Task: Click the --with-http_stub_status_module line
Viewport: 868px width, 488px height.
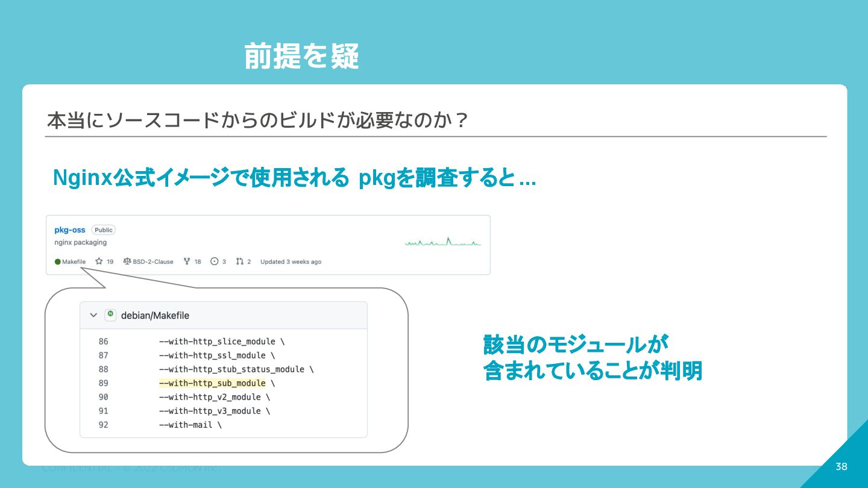Action: coord(236,369)
